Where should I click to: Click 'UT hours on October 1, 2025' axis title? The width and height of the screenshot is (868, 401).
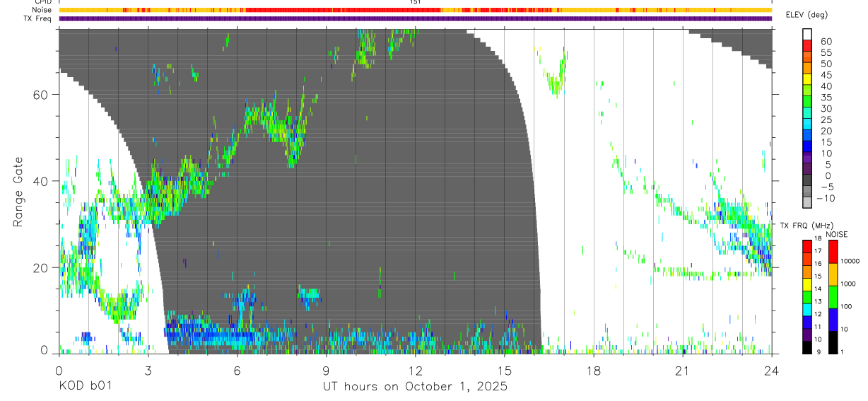tap(415, 386)
